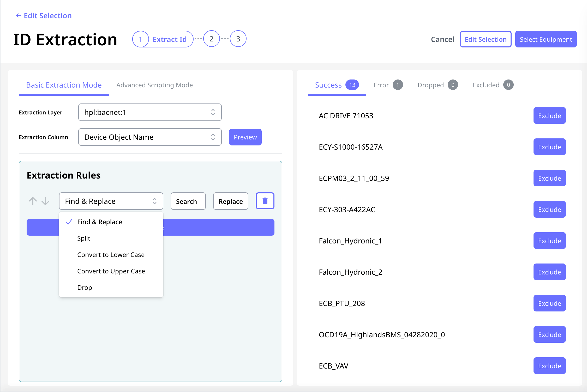The height and width of the screenshot is (392, 587).
Task: Choose Split from rule menu
Action: pyautogui.click(x=84, y=238)
